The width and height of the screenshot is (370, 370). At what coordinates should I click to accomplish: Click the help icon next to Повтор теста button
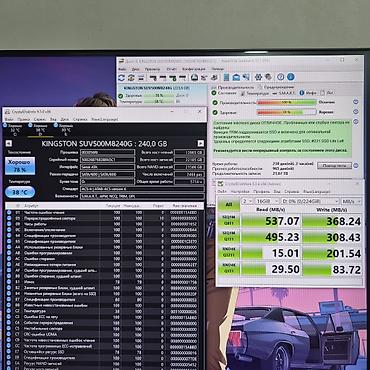coord(356,165)
